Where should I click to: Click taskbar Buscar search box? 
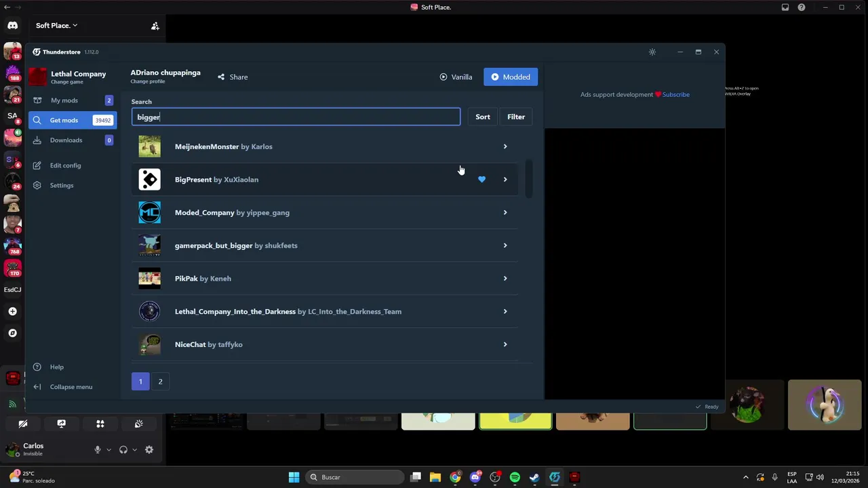click(x=353, y=477)
